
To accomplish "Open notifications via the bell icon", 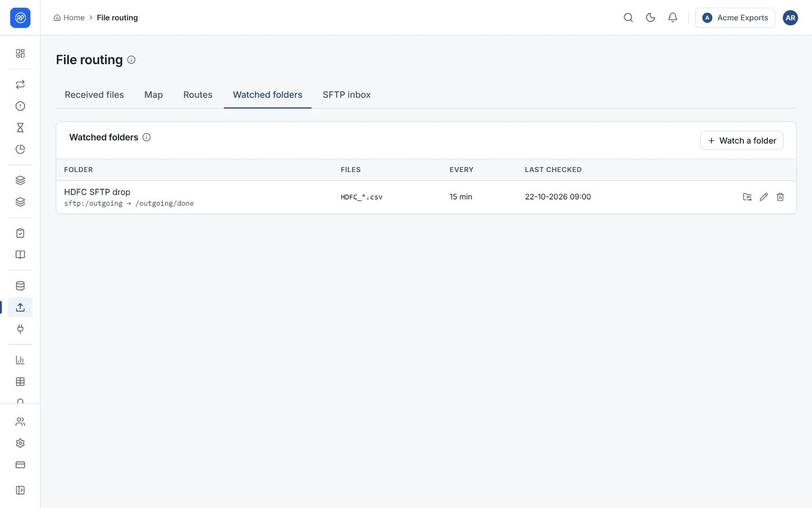I will [673, 18].
